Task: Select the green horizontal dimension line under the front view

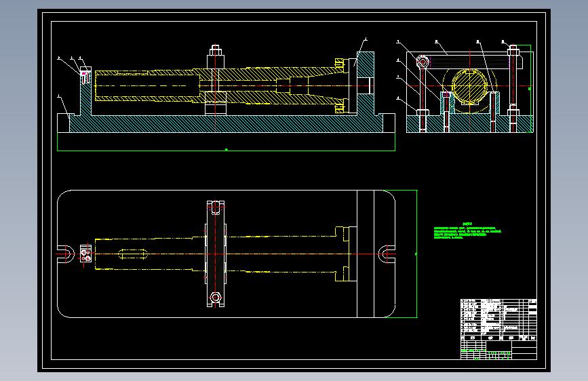Action: pos(226,151)
